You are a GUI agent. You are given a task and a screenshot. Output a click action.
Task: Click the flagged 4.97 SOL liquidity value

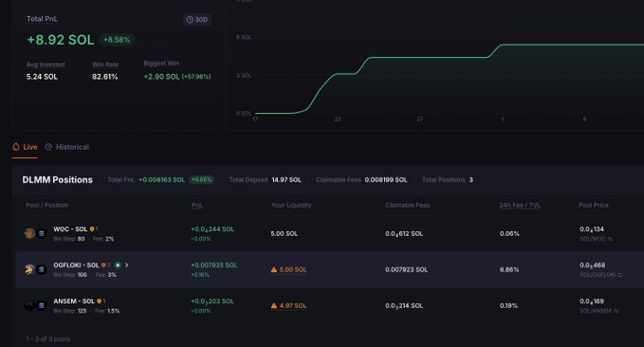click(x=293, y=306)
